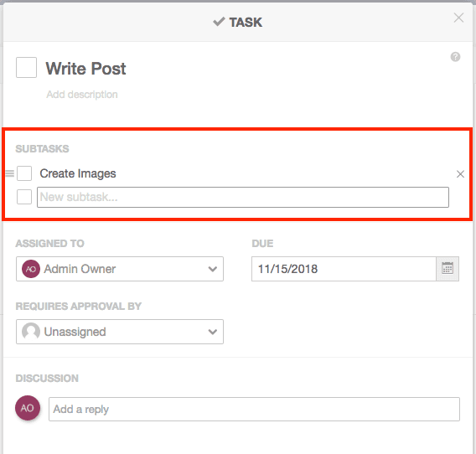The image size is (476, 454).
Task: Focus the New subtask input field
Action: pyautogui.click(x=243, y=197)
